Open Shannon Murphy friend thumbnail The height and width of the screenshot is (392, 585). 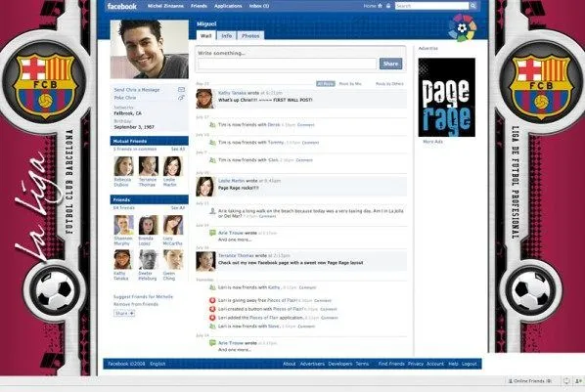pos(123,225)
